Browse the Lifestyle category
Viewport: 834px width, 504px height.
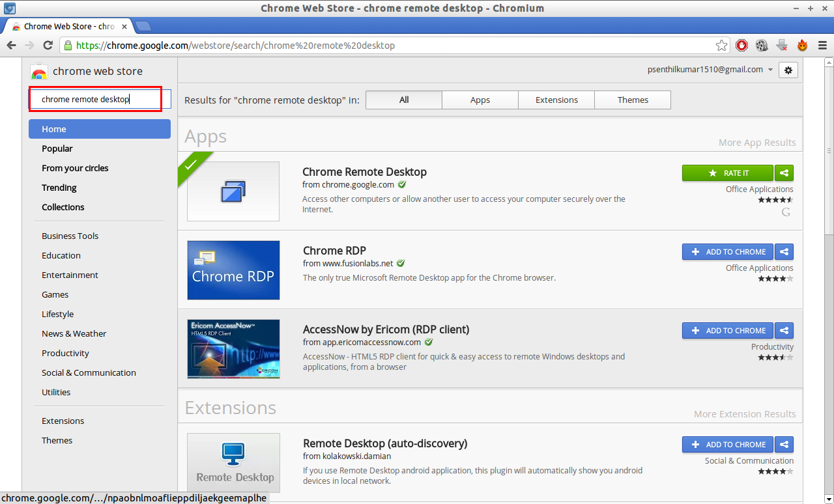(58, 314)
